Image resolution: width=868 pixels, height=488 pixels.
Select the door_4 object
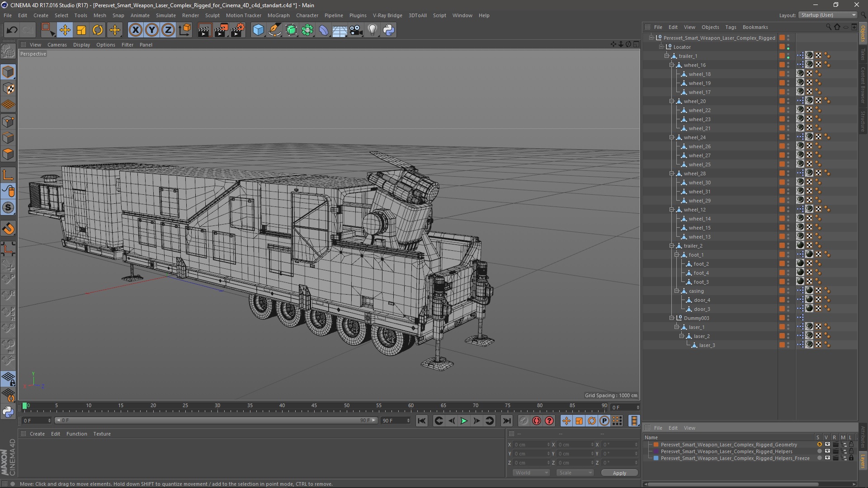click(702, 300)
